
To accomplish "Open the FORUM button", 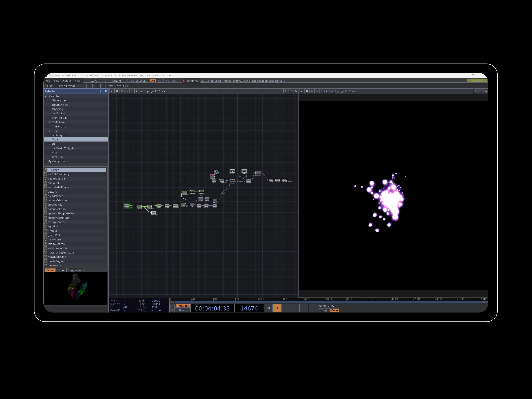I will coord(116,81).
